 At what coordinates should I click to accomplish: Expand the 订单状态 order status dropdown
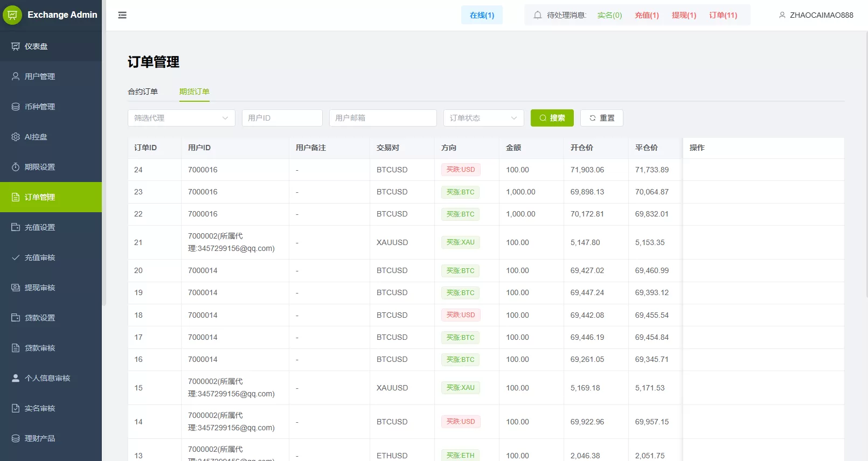pos(483,118)
